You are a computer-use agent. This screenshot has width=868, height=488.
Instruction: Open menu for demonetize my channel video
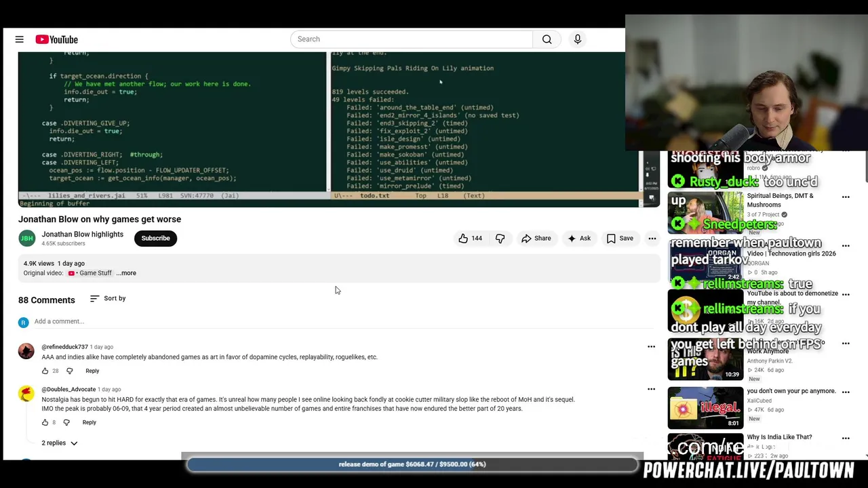[846, 295]
